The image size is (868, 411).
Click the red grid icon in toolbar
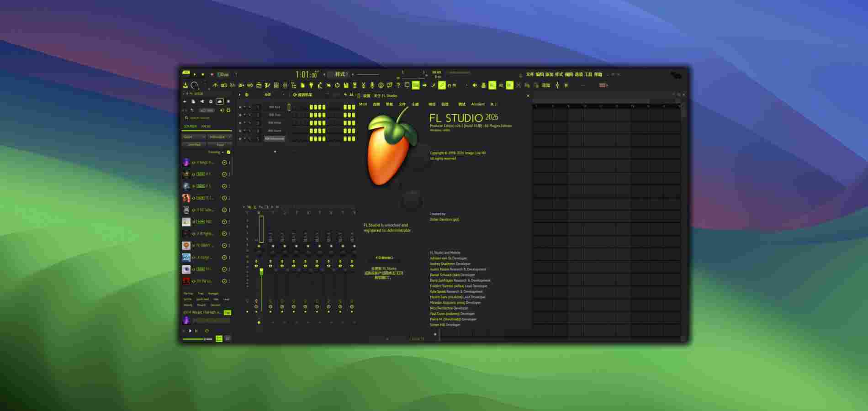point(603,85)
